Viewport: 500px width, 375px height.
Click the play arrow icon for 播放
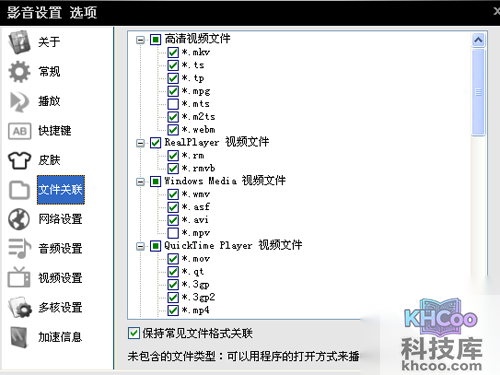(x=19, y=101)
